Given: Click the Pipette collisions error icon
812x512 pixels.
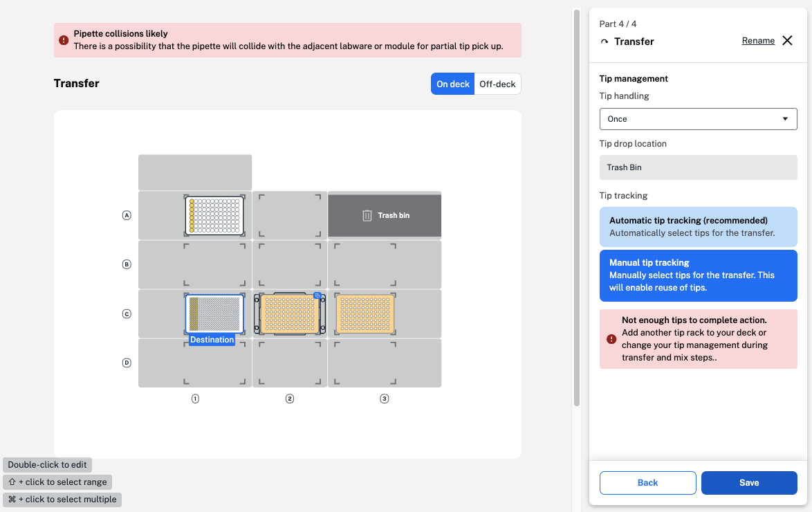Looking at the screenshot, I should [x=64, y=40].
